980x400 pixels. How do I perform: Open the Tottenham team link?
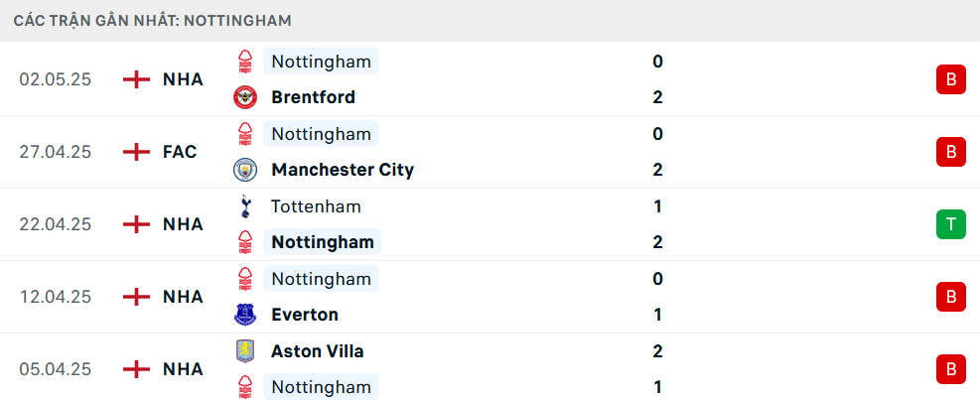316,206
